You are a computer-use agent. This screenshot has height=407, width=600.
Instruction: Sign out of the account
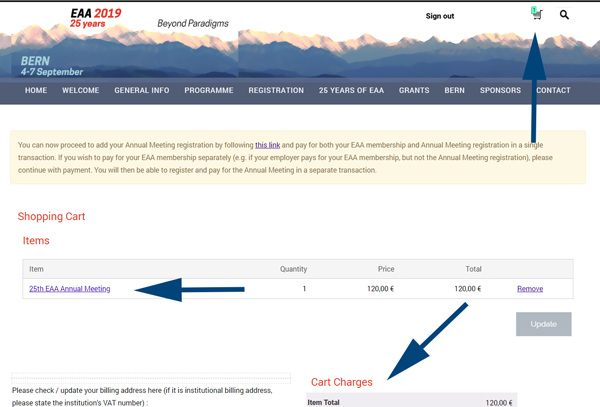pos(440,16)
